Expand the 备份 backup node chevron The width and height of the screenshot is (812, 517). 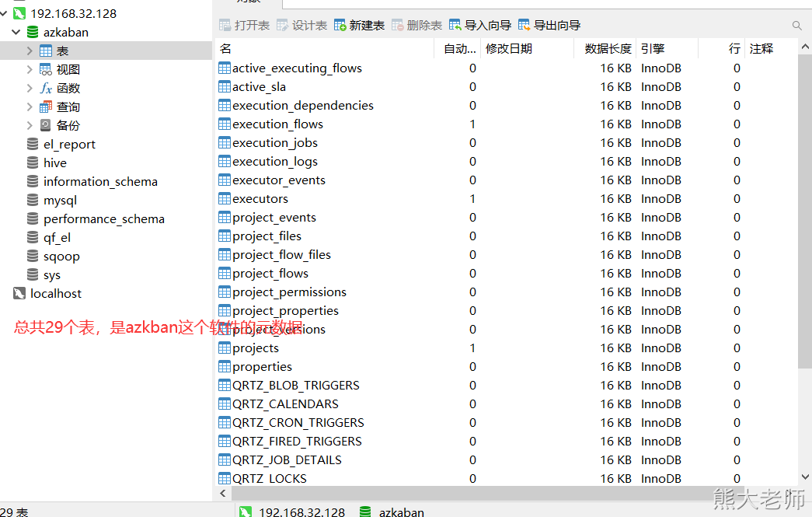(30, 125)
